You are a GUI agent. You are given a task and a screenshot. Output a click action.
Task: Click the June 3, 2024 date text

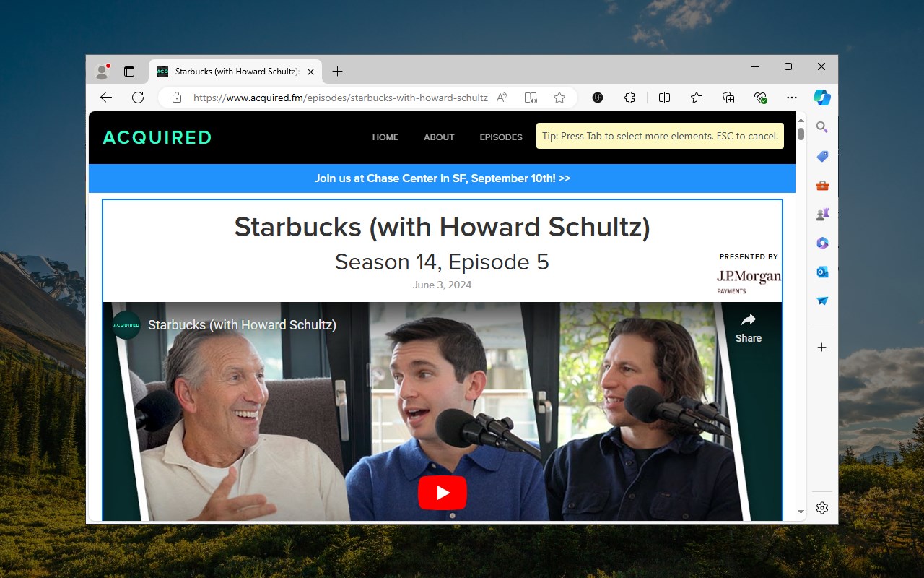pyautogui.click(x=442, y=285)
